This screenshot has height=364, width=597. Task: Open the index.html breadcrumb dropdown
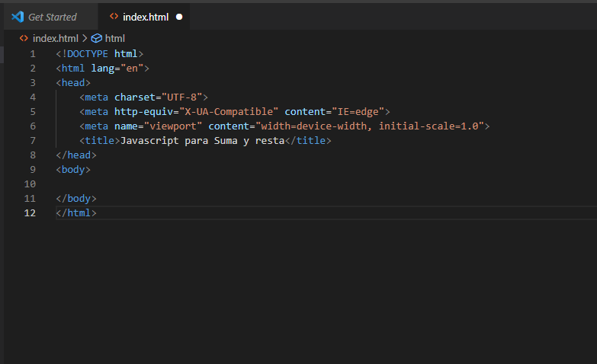[55, 38]
